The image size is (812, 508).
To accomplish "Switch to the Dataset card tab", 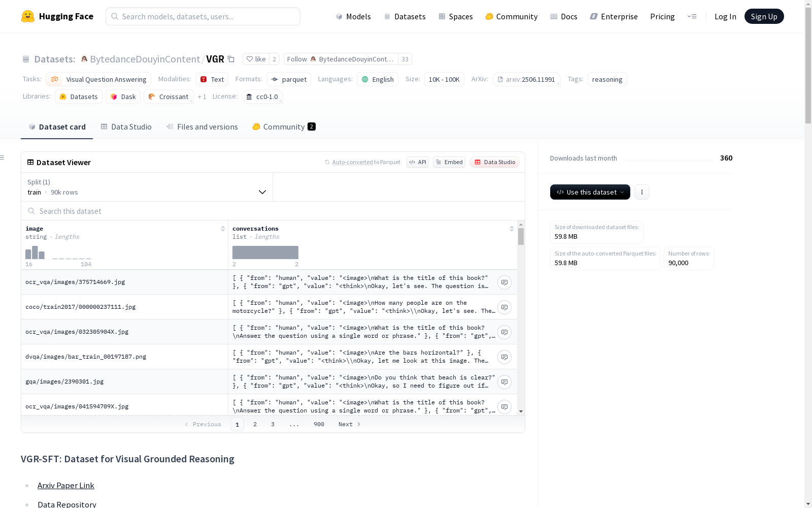I will tap(57, 127).
